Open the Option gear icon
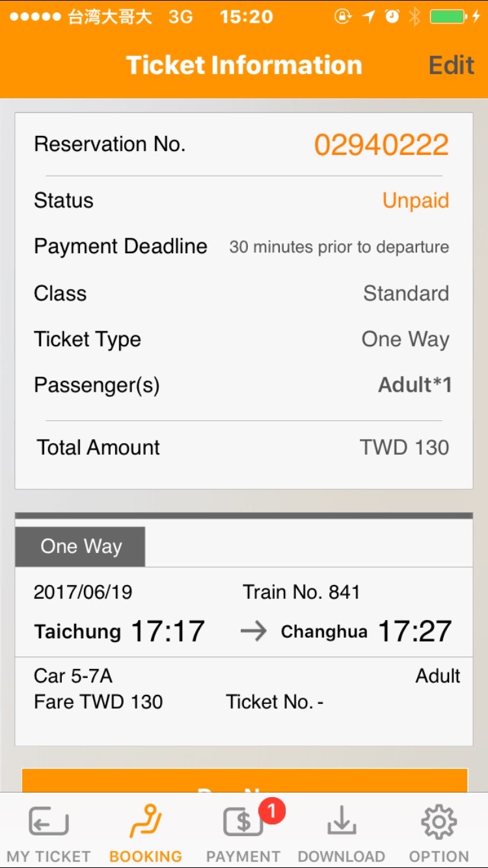Screen dimensions: 488x868 pos(439,822)
